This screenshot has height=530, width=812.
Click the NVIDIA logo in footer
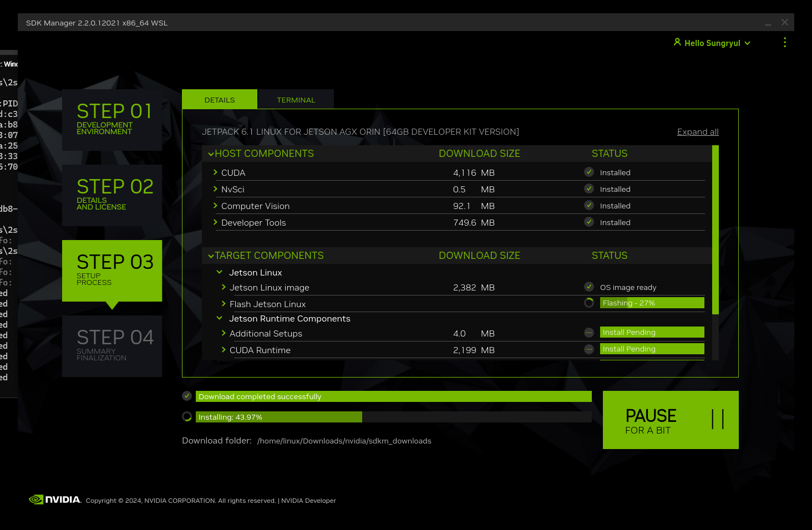[x=55, y=500]
